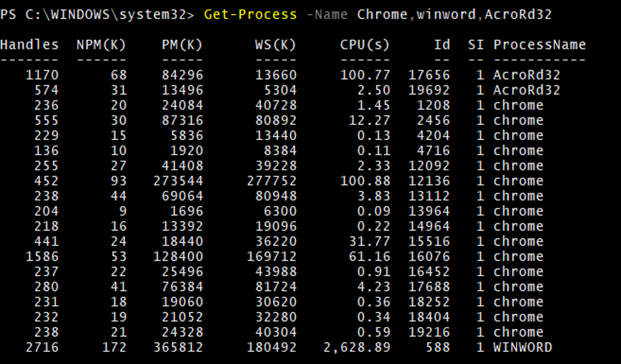
Task: Click the Id column header
Action: tap(442, 45)
